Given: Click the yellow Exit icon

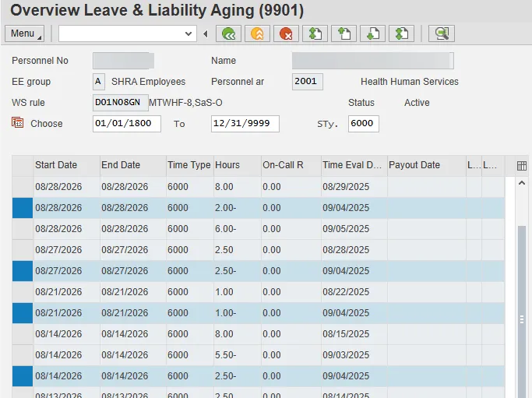Looking at the screenshot, I should point(256,33).
